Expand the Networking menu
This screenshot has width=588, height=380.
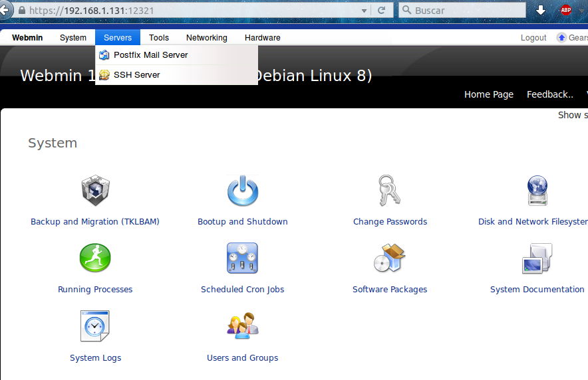coord(206,38)
